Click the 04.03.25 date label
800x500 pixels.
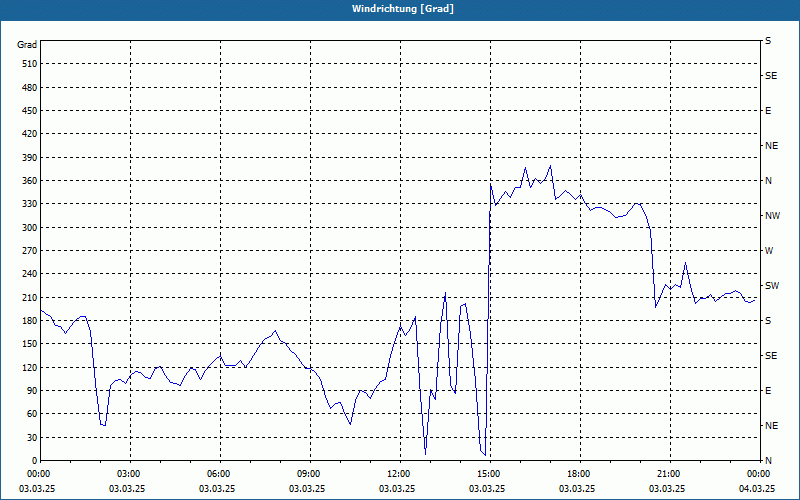[x=757, y=489]
